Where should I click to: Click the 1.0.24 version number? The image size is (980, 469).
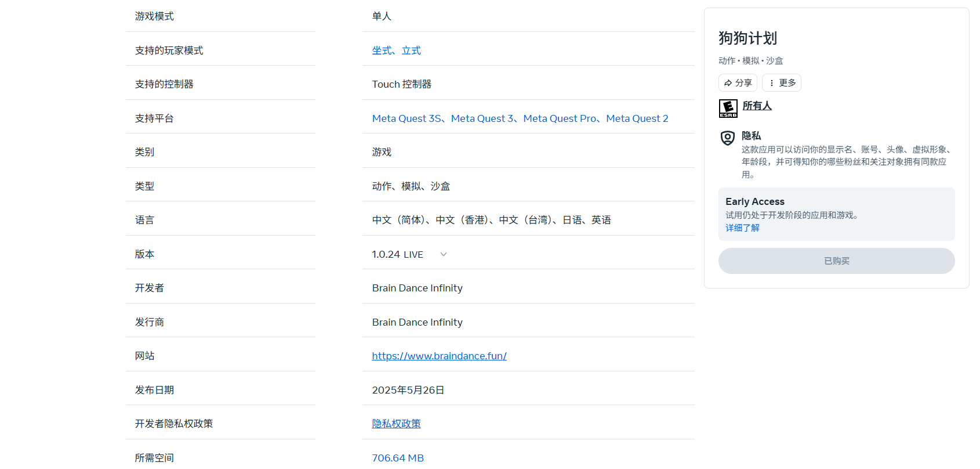(386, 254)
